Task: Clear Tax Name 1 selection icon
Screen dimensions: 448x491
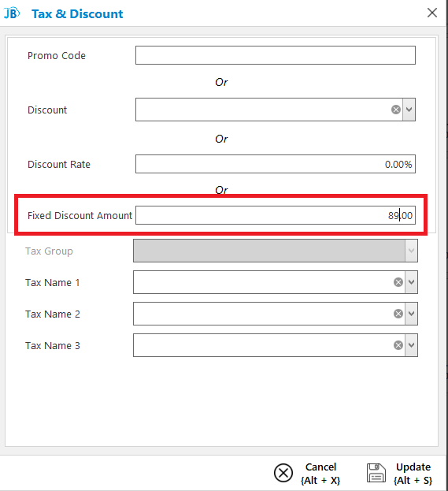Action: tap(398, 282)
